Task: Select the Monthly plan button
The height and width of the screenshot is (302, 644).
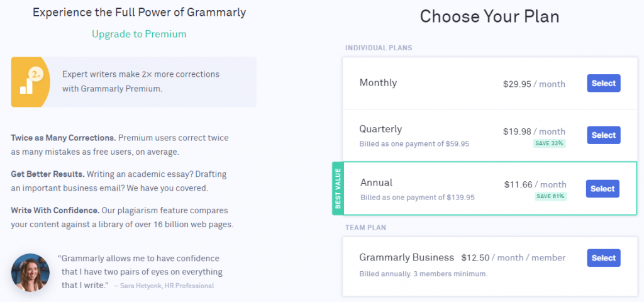Action: click(x=603, y=84)
